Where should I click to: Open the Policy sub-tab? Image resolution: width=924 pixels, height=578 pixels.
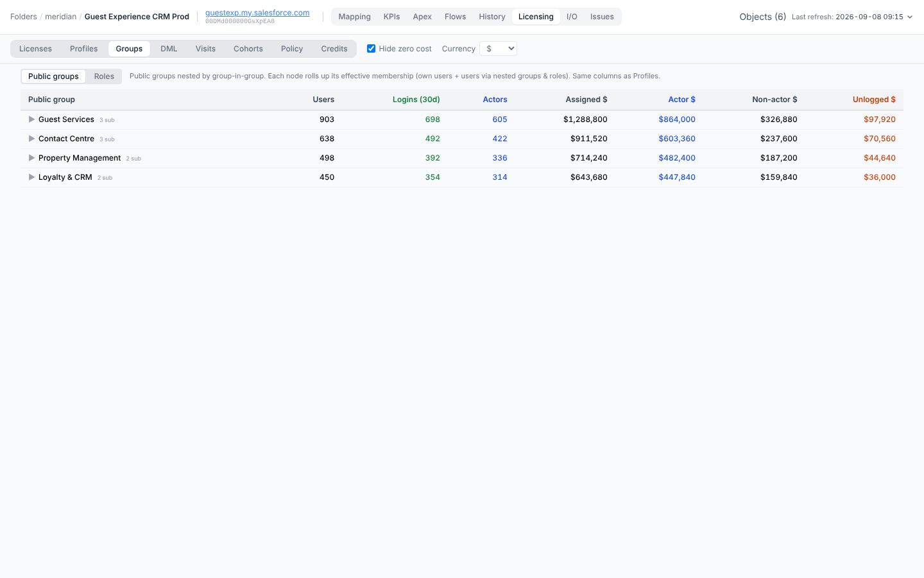[x=292, y=49]
